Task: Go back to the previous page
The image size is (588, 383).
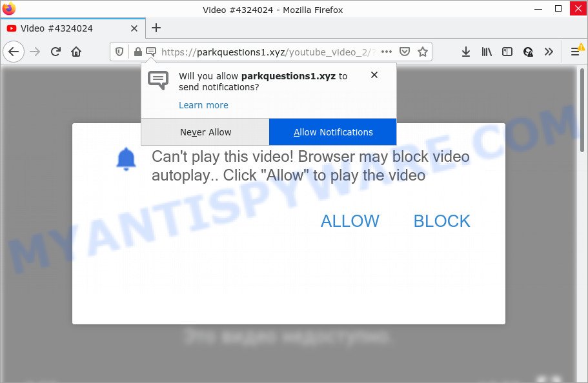Action: (14, 52)
